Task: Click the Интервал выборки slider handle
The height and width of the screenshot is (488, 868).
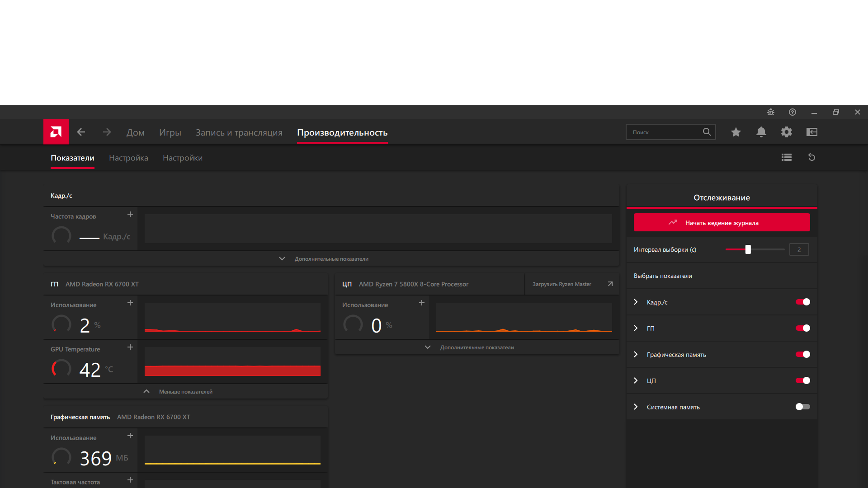Action: [x=748, y=249]
